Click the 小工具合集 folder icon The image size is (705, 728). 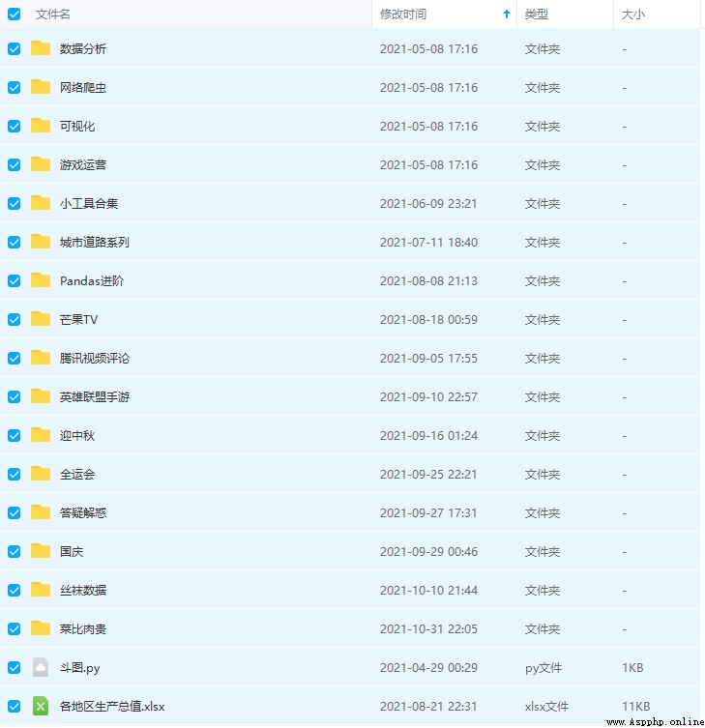click(41, 203)
